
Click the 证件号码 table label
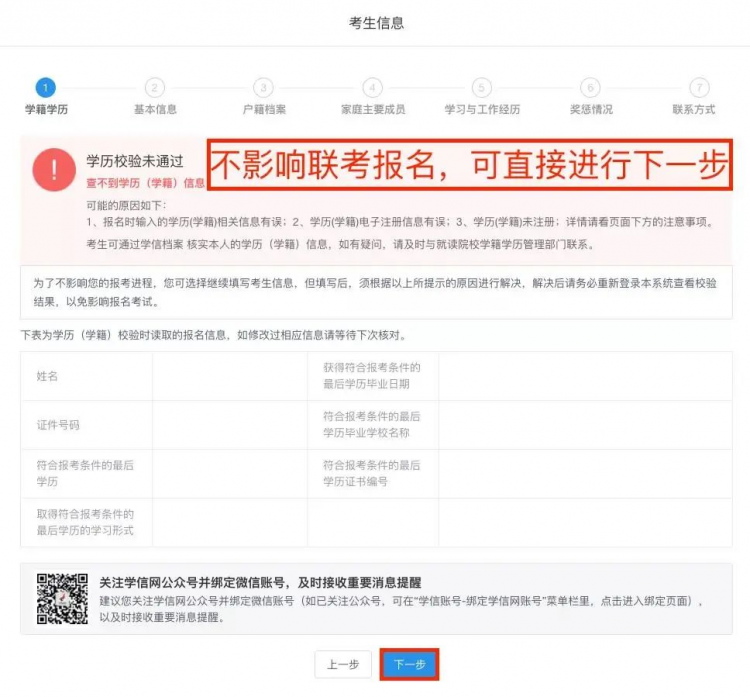(58, 425)
